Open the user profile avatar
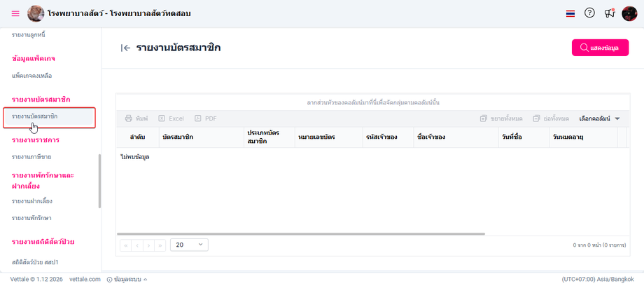644x286 pixels. pos(629,13)
